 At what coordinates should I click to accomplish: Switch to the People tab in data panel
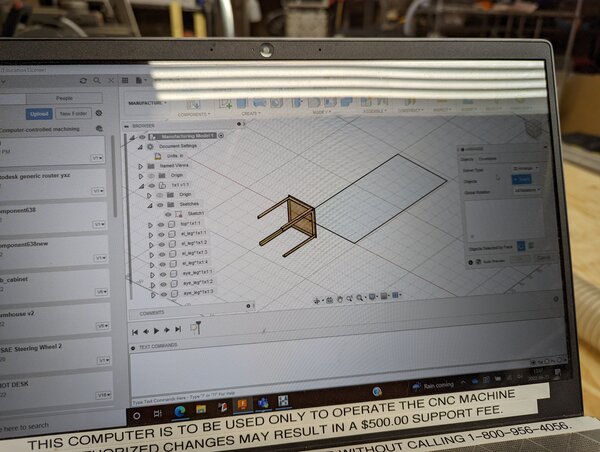pos(64,98)
